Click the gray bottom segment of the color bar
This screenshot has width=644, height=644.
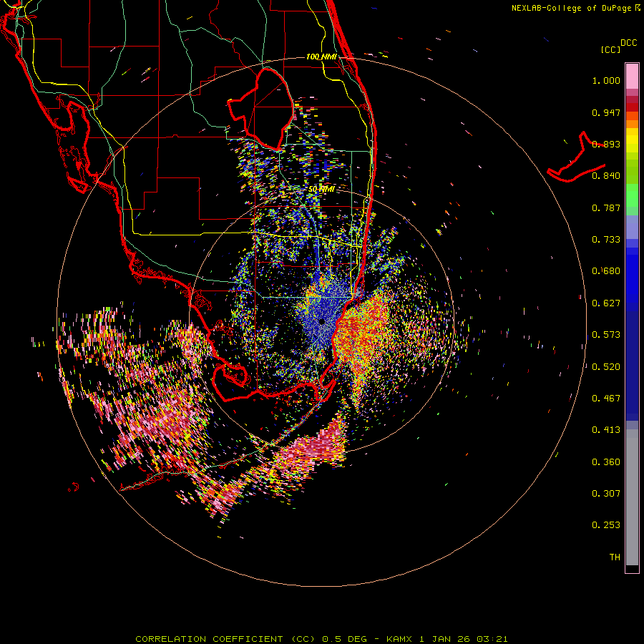(632, 497)
